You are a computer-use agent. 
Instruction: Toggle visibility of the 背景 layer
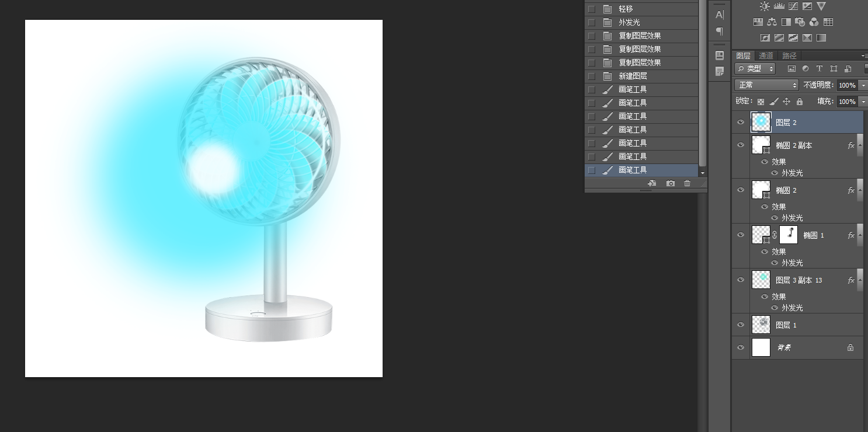pyautogui.click(x=741, y=347)
